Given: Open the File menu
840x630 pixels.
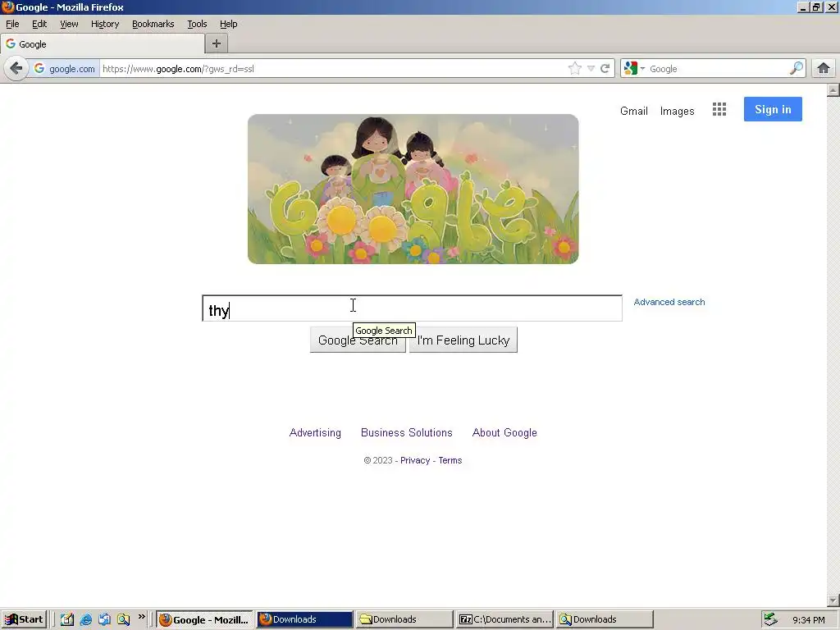Looking at the screenshot, I should [x=12, y=24].
